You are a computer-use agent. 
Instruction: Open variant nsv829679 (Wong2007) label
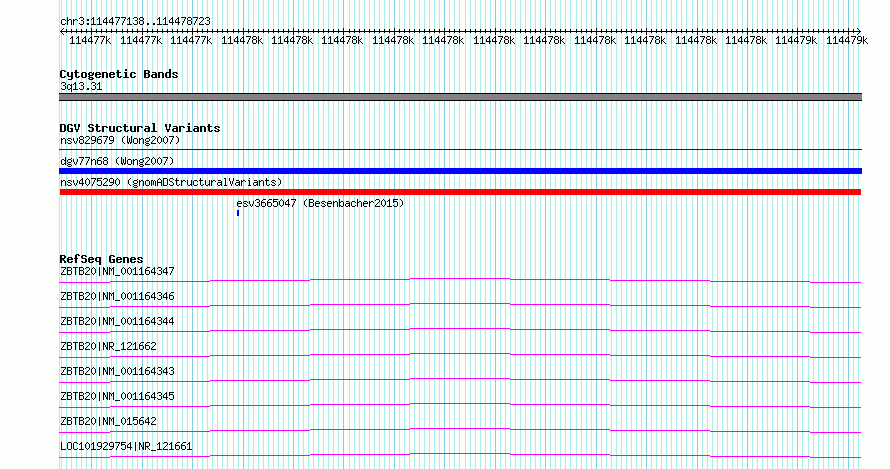click(120, 140)
